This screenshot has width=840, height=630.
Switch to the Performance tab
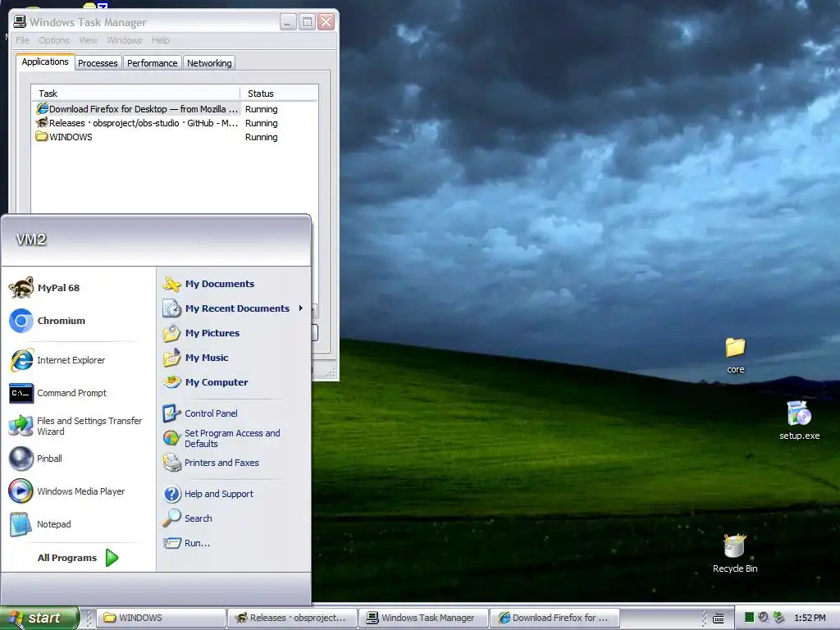(x=152, y=63)
